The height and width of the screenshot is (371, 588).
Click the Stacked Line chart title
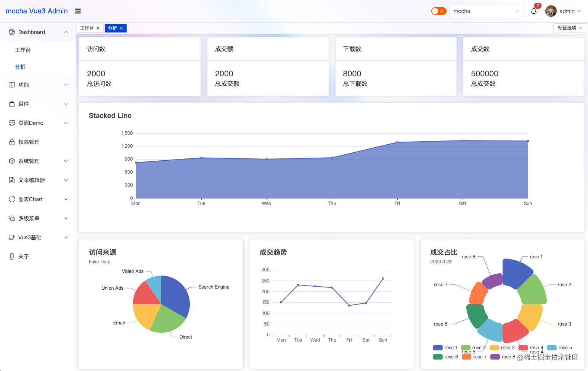pyautogui.click(x=110, y=116)
